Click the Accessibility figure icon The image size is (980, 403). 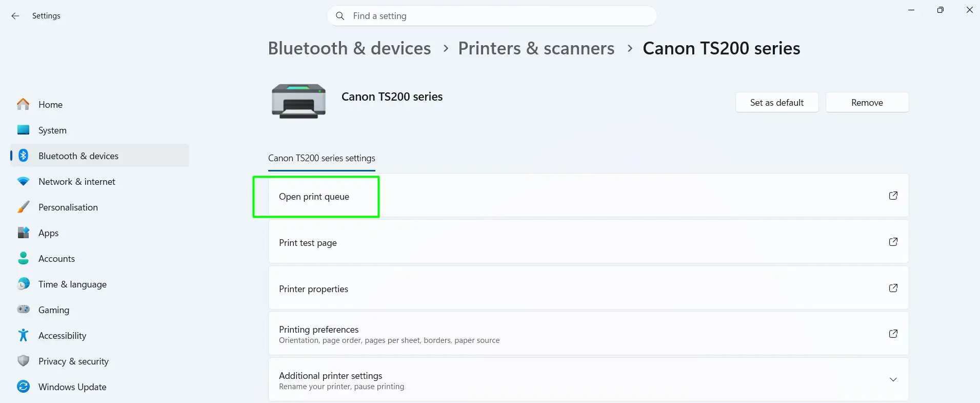[23, 335]
